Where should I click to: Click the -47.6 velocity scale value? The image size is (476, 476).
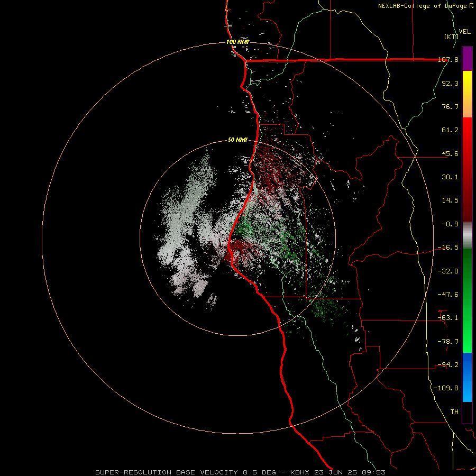448,295
